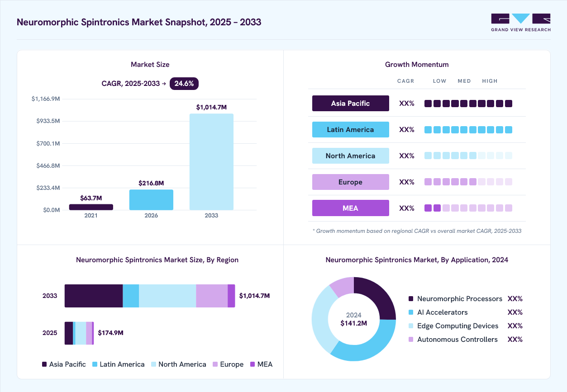Click the Neuromorphic Processors legend entry
The height and width of the screenshot is (392, 567).
465,299
